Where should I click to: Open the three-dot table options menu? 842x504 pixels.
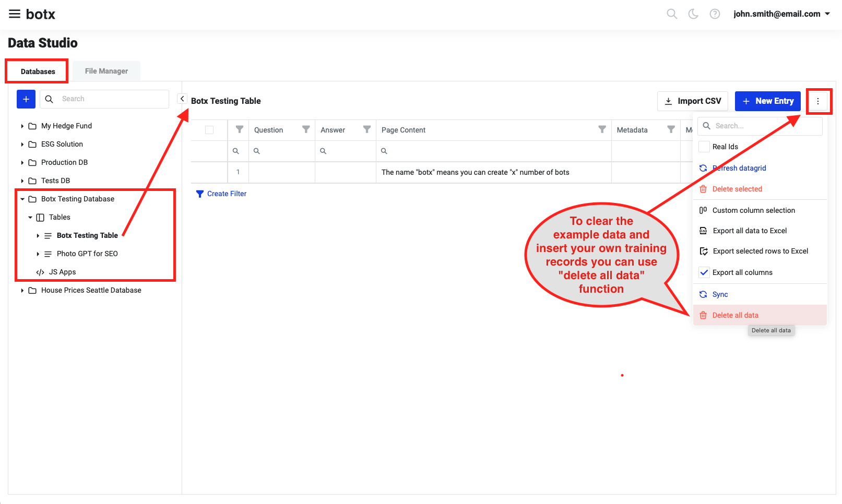pyautogui.click(x=819, y=101)
